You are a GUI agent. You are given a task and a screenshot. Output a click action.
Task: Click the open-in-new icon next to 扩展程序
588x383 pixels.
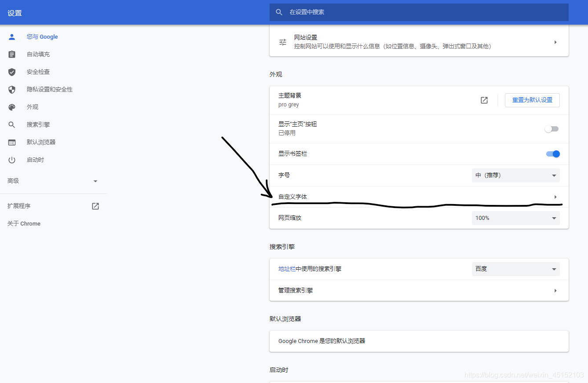click(x=95, y=206)
